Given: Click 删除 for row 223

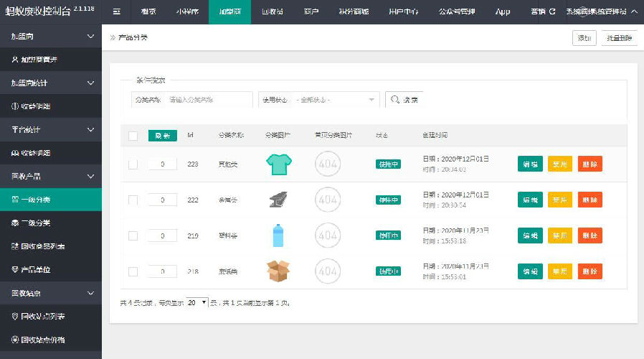Looking at the screenshot, I should [589, 164].
